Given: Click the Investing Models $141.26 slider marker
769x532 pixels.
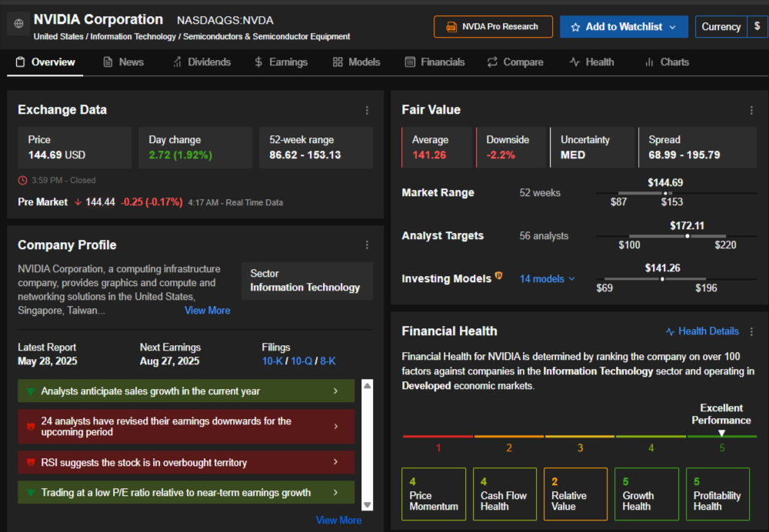Looking at the screenshot, I should pyautogui.click(x=662, y=279).
